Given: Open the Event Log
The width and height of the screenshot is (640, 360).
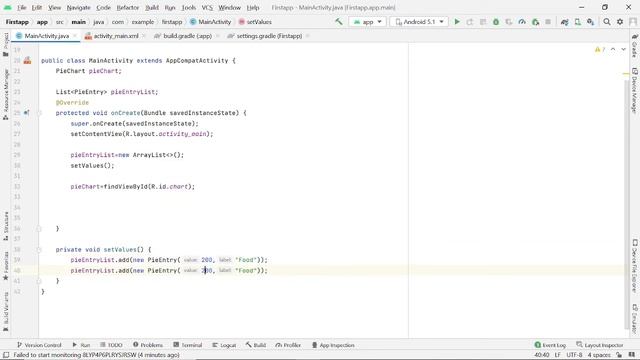Looking at the screenshot, I should pyautogui.click(x=550, y=345).
